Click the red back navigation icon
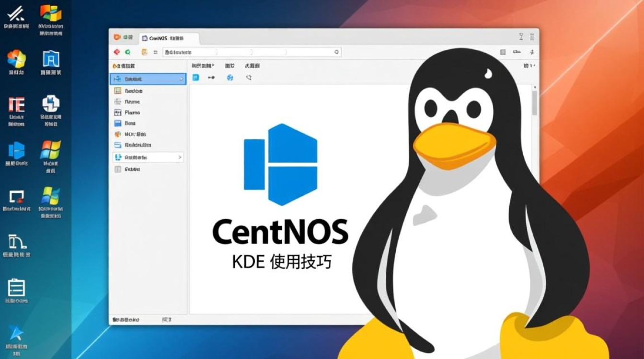This screenshot has width=644, height=359. tap(117, 51)
